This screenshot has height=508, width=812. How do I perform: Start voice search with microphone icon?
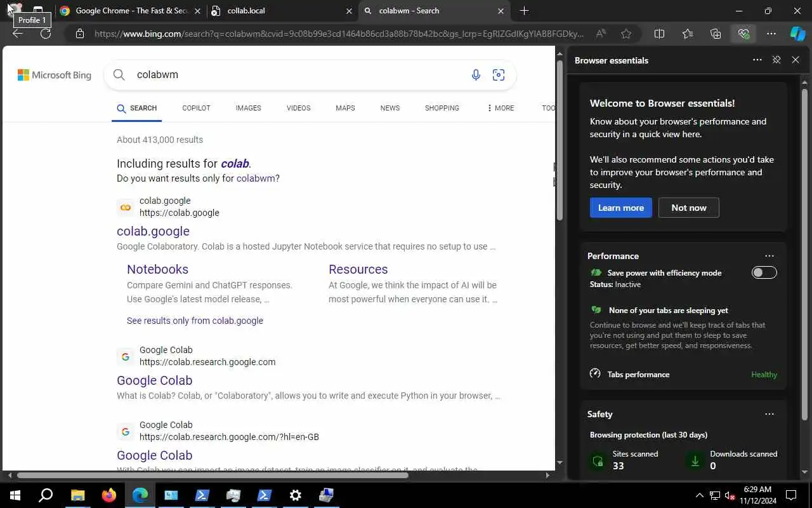coord(476,75)
